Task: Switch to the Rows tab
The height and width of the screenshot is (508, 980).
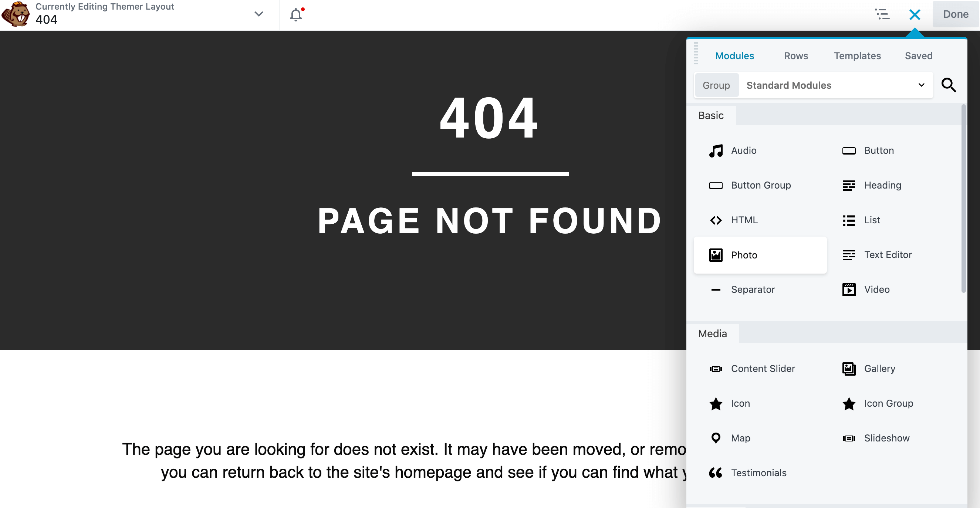Action: point(795,56)
